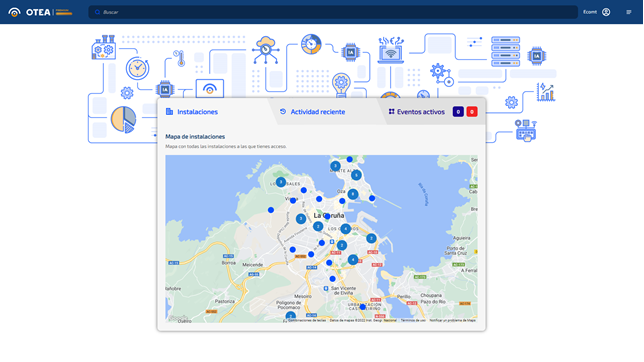Open the Términos de uso map link

coord(413,320)
